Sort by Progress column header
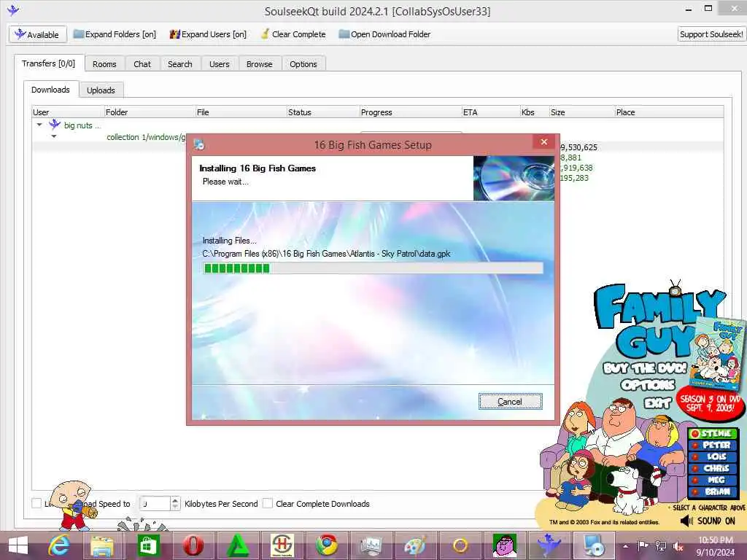This screenshot has width=747, height=560. [411, 112]
